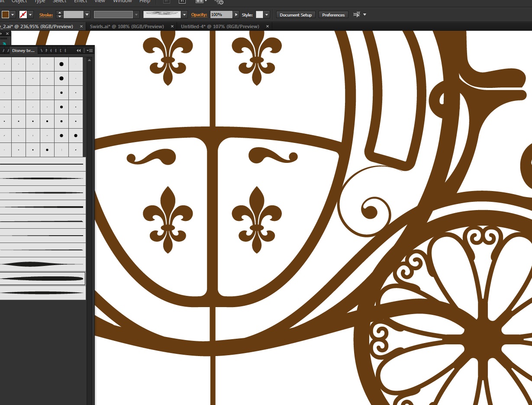This screenshot has height=405, width=532.
Task: Select the lower-right fleur-de-lis in the shield
Action: (257, 220)
